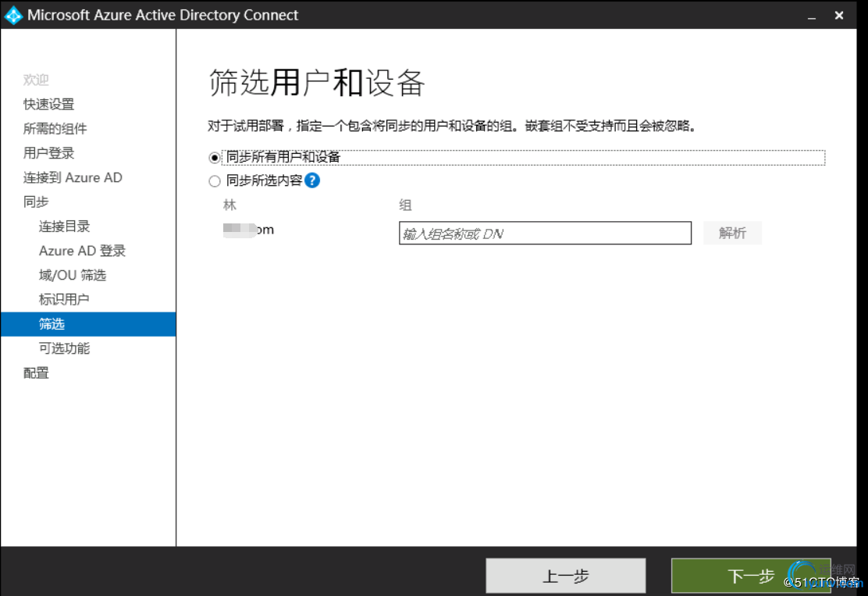This screenshot has width=868, height=596.
Task: Close the Azure AD Connect window
Action: 839,16
